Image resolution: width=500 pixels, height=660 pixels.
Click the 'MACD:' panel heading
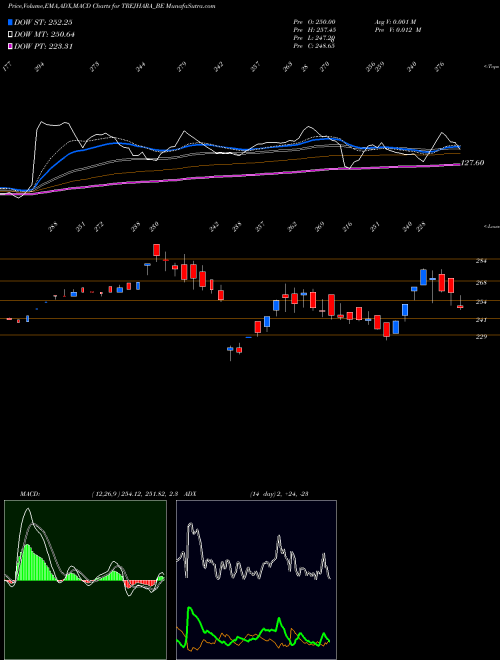pos(29,494)
